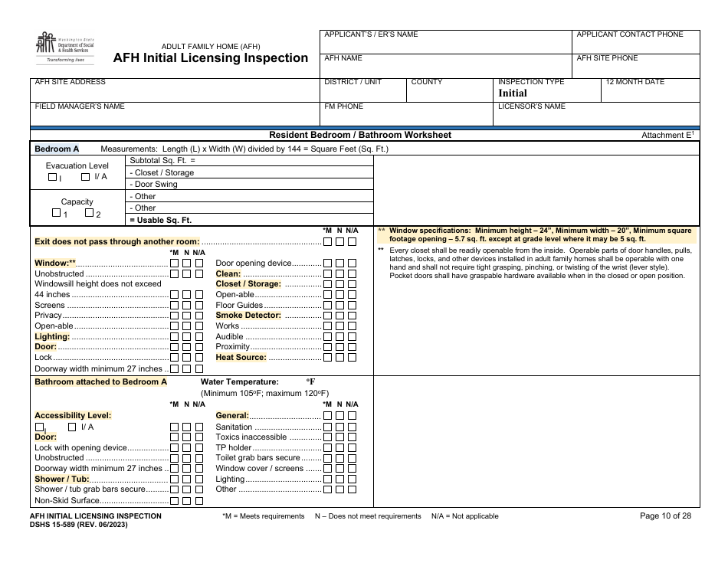
Task: Mark *M for Lighting in Bedroom A
Action: click(174, 336)
